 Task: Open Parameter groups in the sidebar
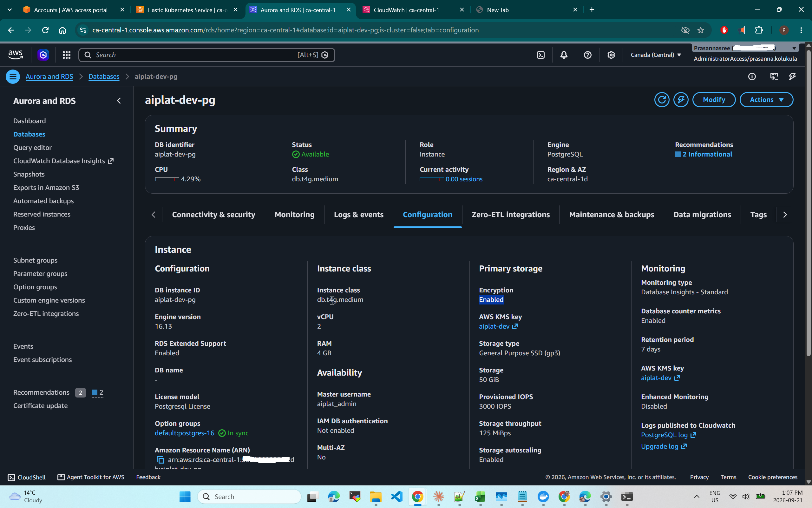click(40, 274)
